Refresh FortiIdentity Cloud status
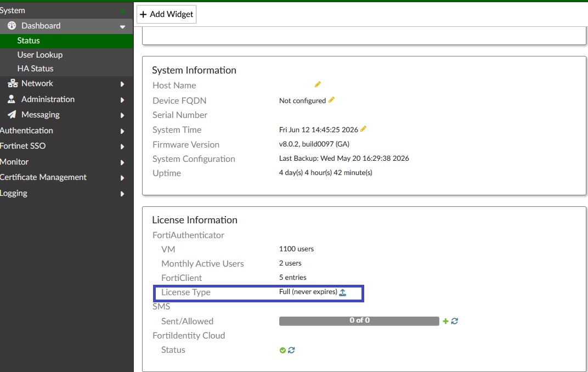 pyautogui.click(x=291, y=350)
